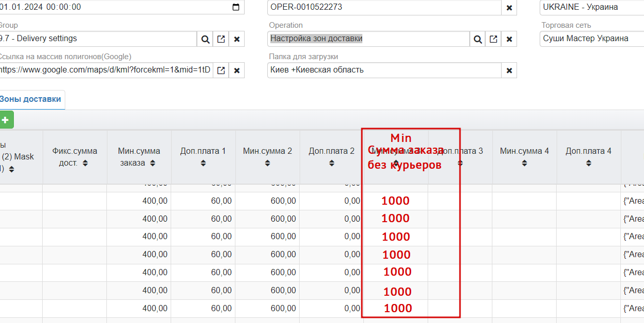Image resolution: width=644 pixels, height=323 pixels.
Task: Search for an Operation value
Action: pyautogui.click(x=477, y=39)
